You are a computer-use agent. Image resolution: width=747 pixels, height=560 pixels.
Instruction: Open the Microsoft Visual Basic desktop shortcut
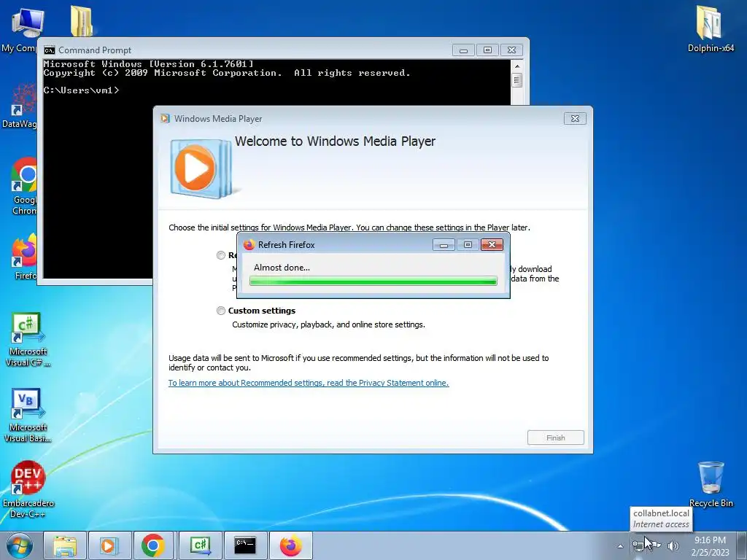tap(28, 416)
